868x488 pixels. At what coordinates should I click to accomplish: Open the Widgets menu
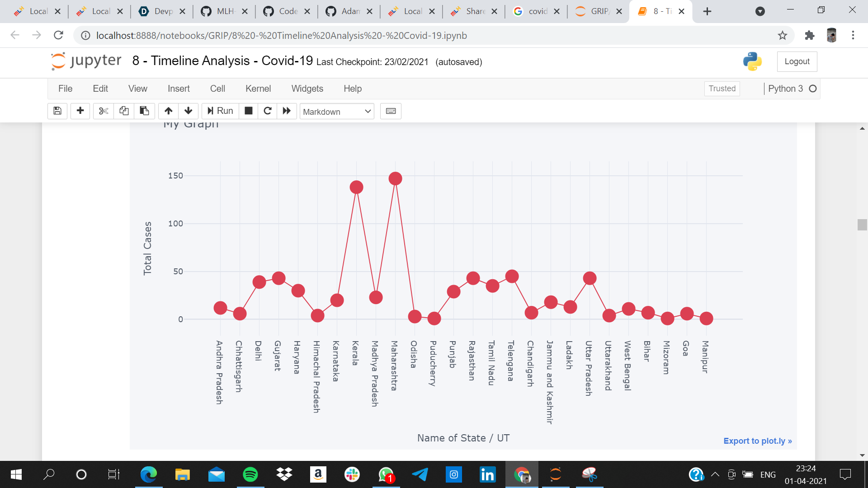(307, 89)
